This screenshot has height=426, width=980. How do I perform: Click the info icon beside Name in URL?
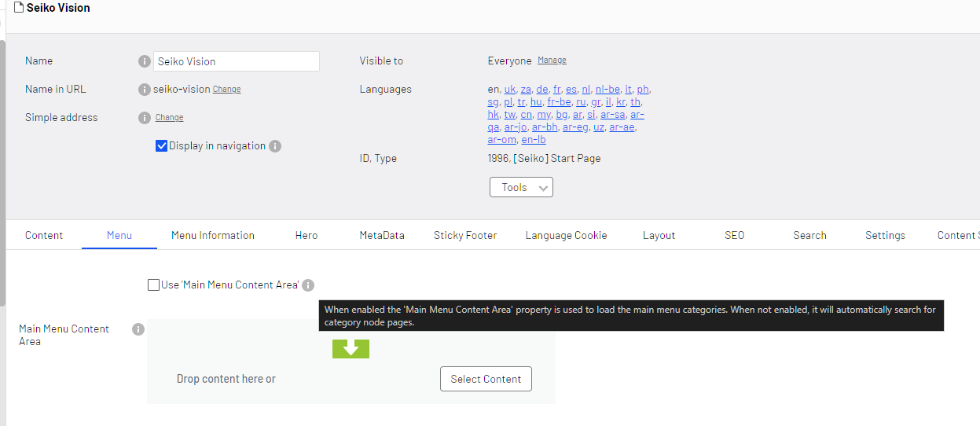pos(144,90)
